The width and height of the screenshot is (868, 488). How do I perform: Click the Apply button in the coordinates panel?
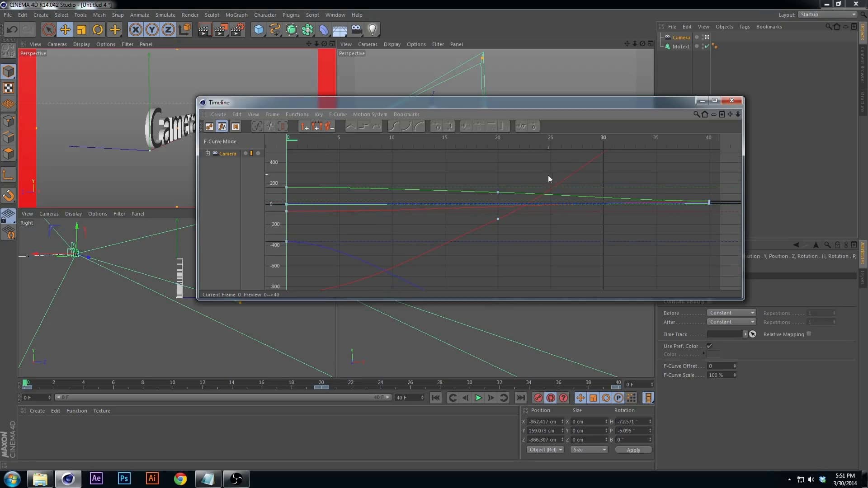pos(633,450)
